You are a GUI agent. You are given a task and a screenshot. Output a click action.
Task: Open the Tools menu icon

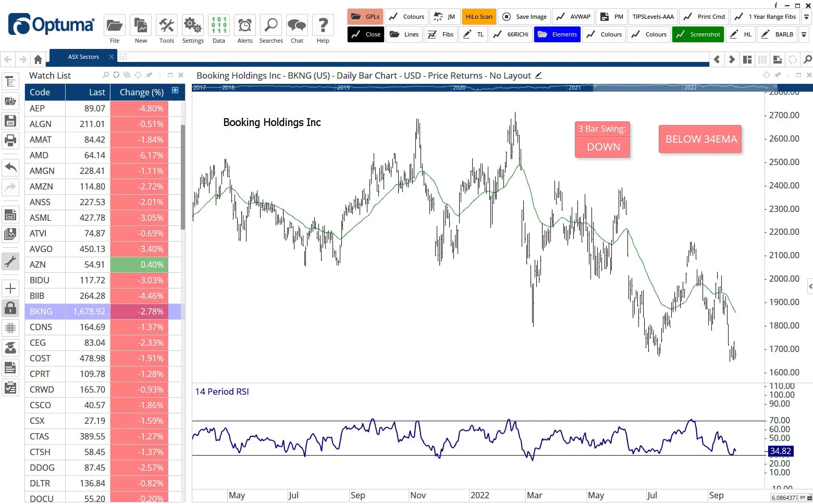click(167, 25)
